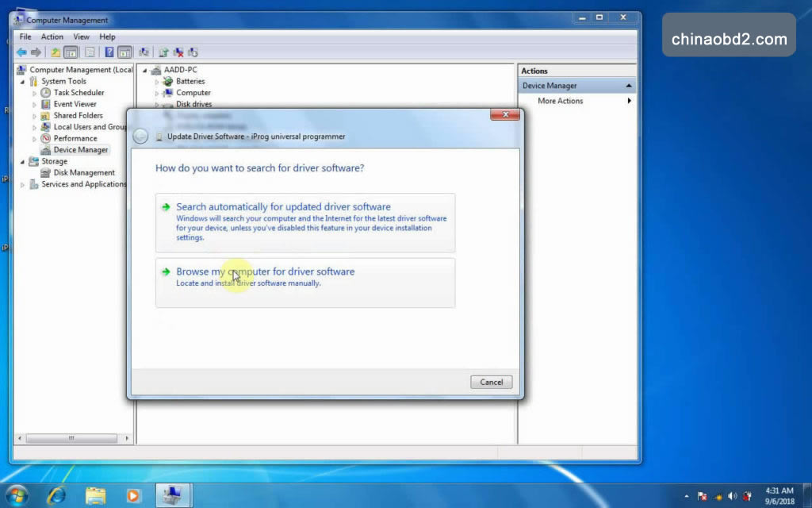
Task: Click the Properties sheet toolbar icon
Action: [90, 52]
